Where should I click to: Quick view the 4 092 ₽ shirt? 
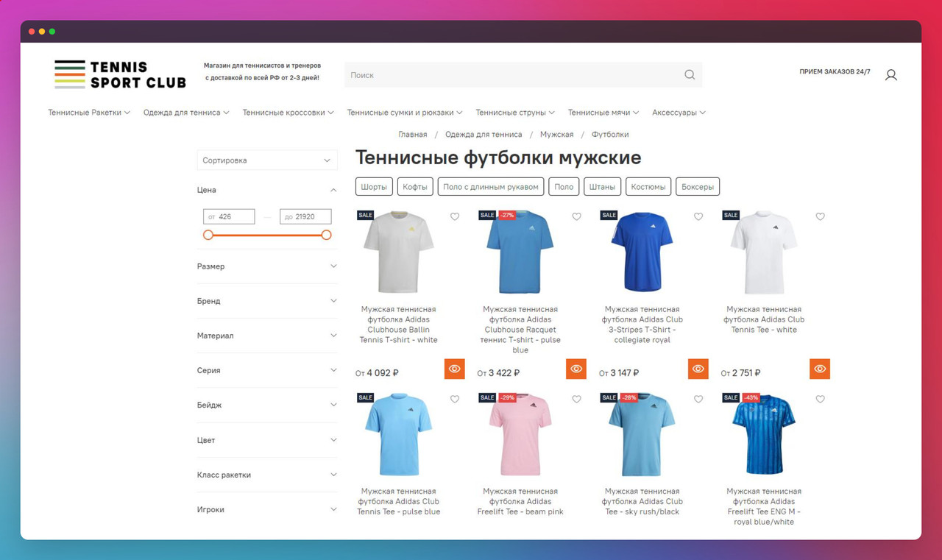point(455,369)
